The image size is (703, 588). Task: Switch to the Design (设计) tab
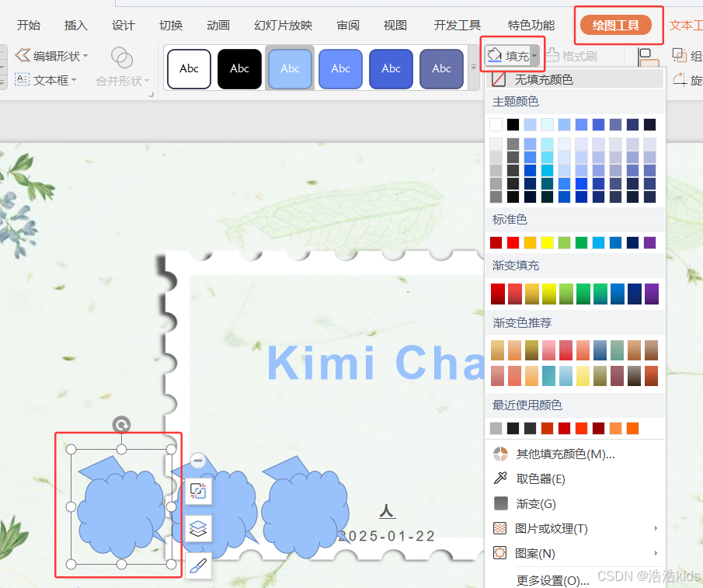click(x=124, y=25)
